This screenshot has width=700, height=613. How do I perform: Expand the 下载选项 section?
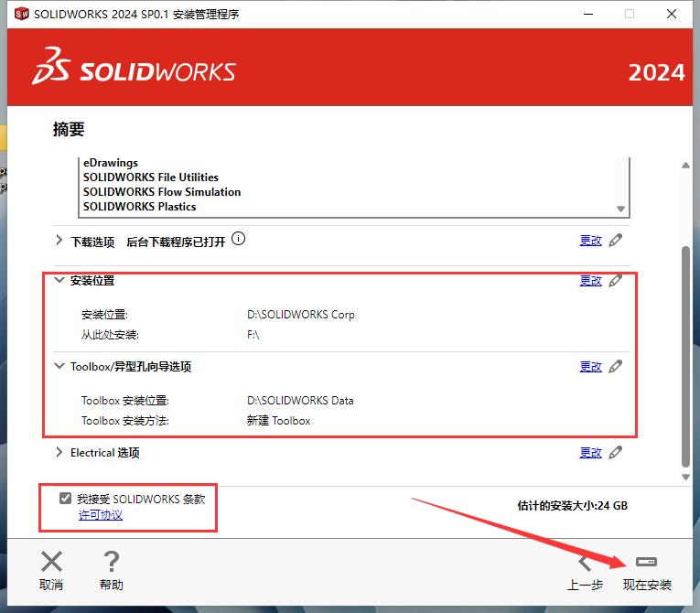pos(59,242)
